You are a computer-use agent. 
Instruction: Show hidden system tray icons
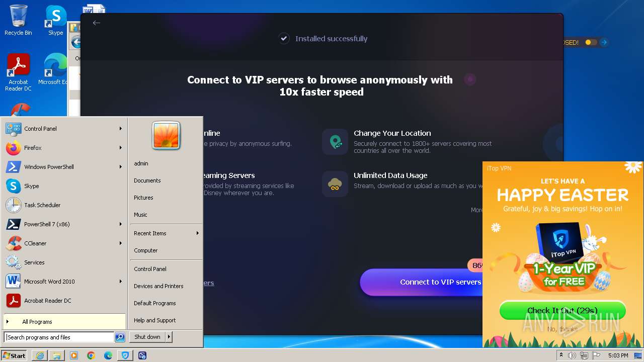[x=561, y=355]
